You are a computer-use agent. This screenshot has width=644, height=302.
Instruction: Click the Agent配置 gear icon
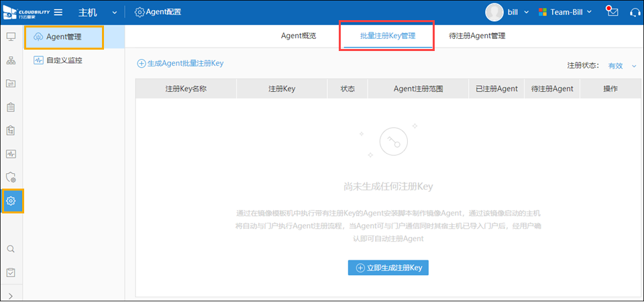[140, 12]
